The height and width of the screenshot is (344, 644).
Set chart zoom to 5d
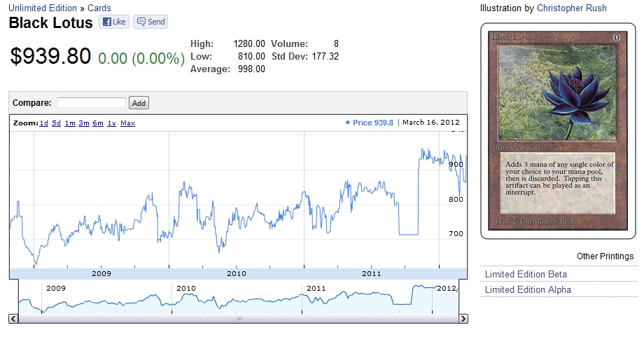click(56, 123)
